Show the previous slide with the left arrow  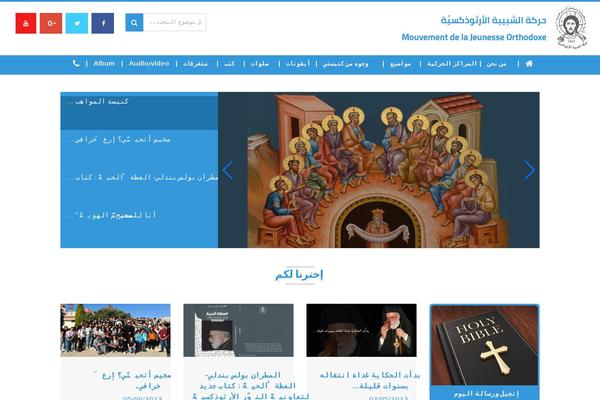point(228,170)
